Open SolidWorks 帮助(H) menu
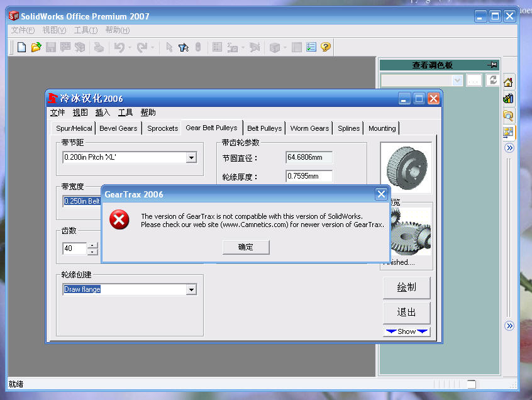 coord(118,30)
